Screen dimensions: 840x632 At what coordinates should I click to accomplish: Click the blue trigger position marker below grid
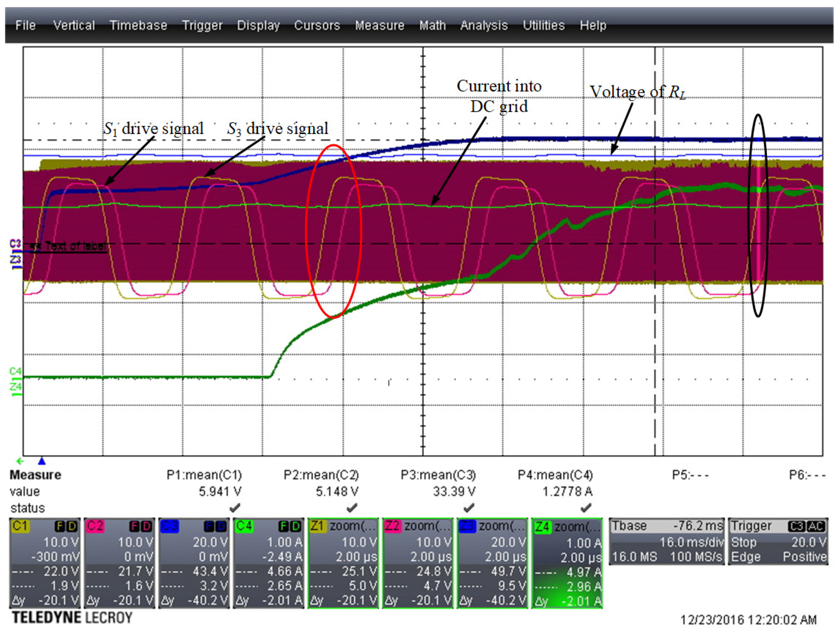[x=42, y=462]
